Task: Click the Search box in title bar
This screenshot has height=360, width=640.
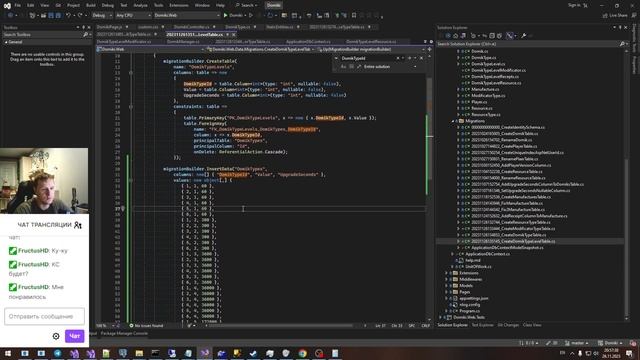Action: click(247, 5)
